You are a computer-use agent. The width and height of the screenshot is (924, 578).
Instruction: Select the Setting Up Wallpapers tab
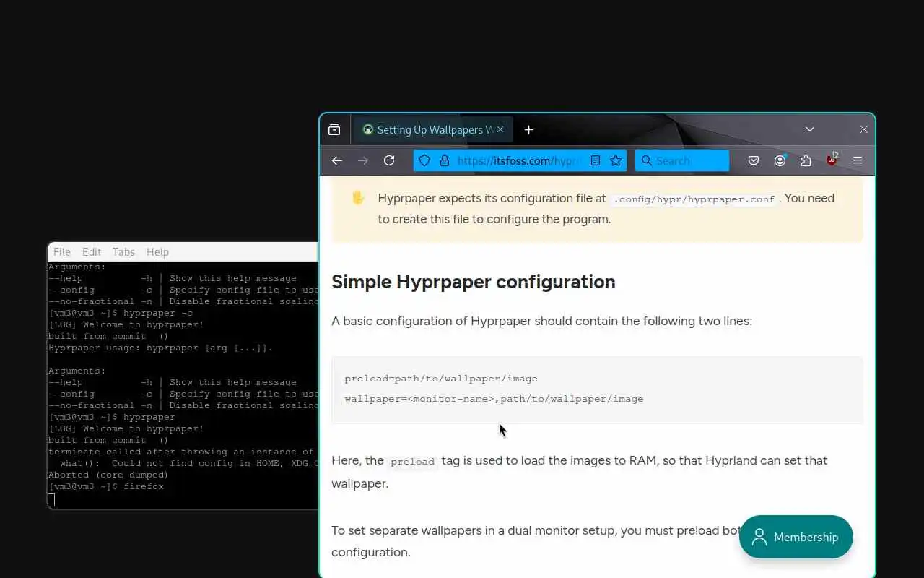tap(433, 130)
